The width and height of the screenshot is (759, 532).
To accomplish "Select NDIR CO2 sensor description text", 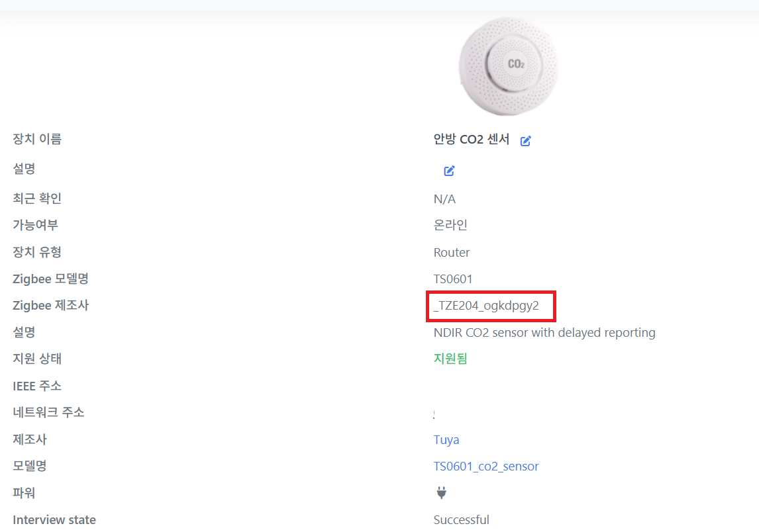I will pos(544,333).
